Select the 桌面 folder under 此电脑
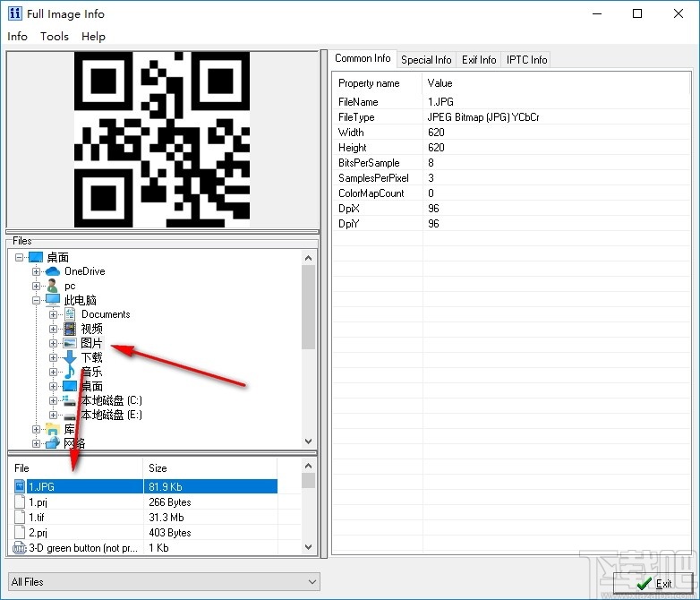The height and width of the screenshot is (600, 700). 92,386
